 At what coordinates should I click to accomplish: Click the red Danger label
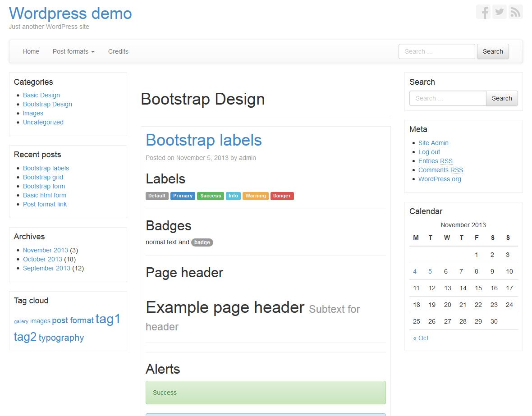point(282,196)
